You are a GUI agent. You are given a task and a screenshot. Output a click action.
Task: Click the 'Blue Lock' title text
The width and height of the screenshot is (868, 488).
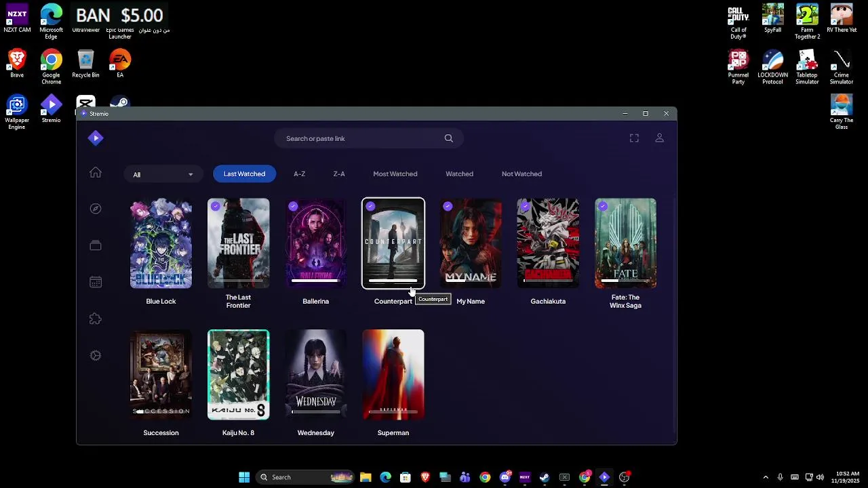pyautogui.click(x=161, y=302)
